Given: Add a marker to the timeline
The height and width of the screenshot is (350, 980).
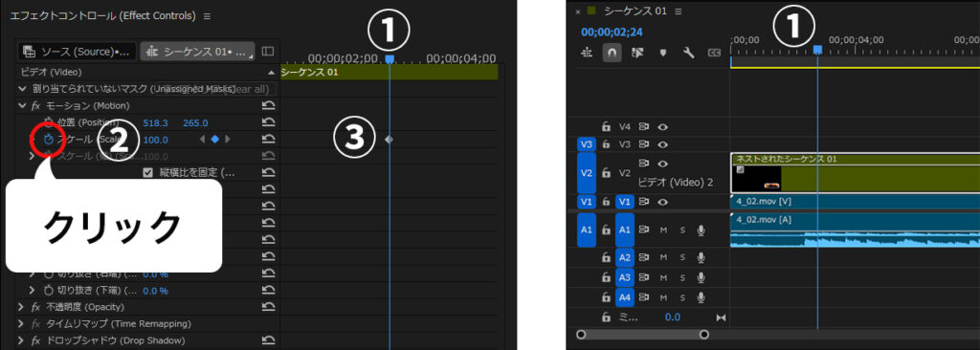Looking at the screenshot, I should 663,54.
